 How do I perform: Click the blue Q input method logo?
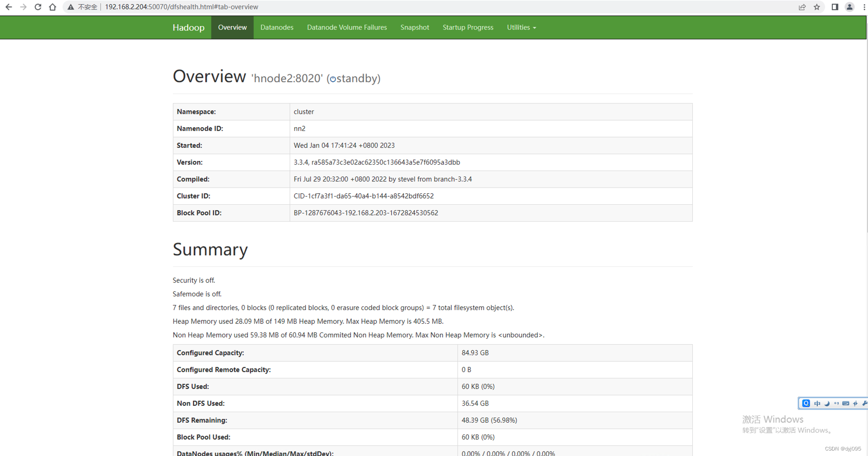point(806,403)
